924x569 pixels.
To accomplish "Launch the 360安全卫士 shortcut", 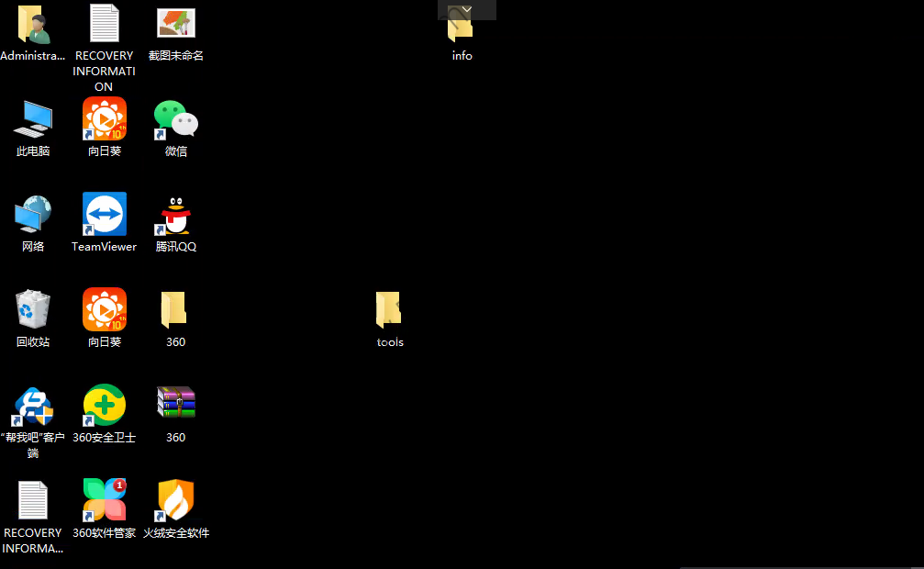I will pos(104,406).
